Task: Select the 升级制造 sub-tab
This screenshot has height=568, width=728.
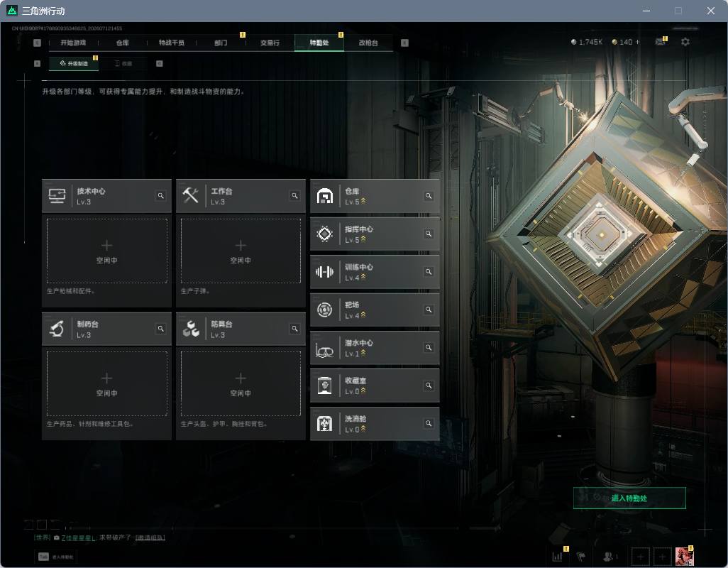Action: [x=74, y=64]
